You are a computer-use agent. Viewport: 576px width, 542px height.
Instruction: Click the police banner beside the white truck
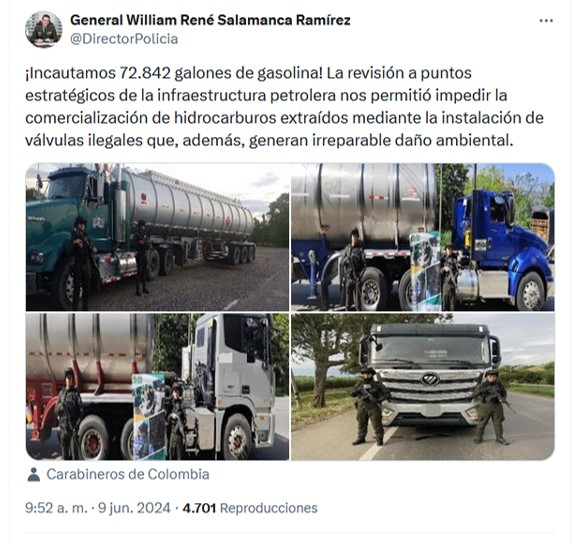pyautogui.click(x=149, y=417)
